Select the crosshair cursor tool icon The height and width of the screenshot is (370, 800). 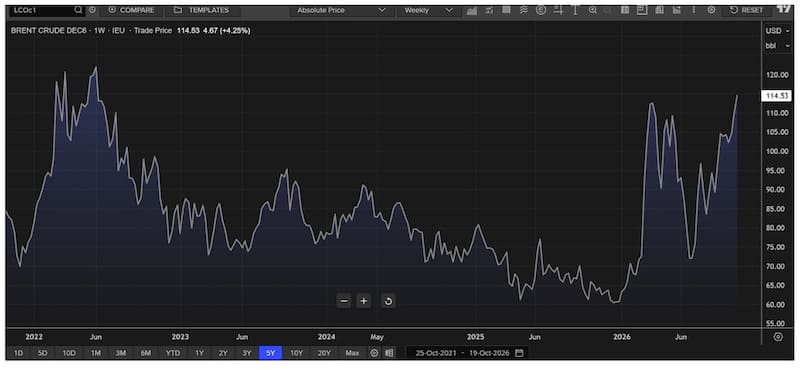click(559, 10)
